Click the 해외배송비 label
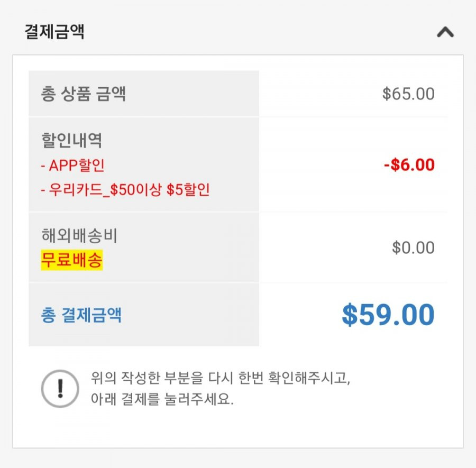Screen dimensions: 476x468 [79, 235]
